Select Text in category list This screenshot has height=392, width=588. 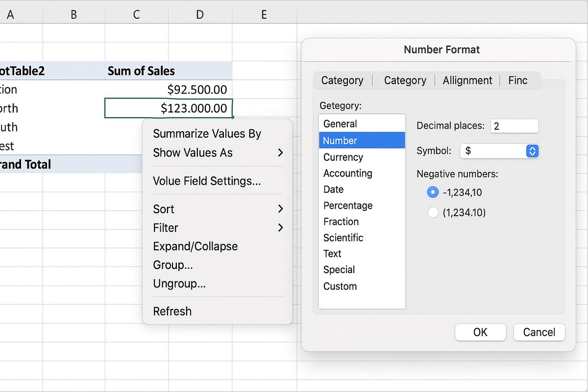tap(362, 253)
